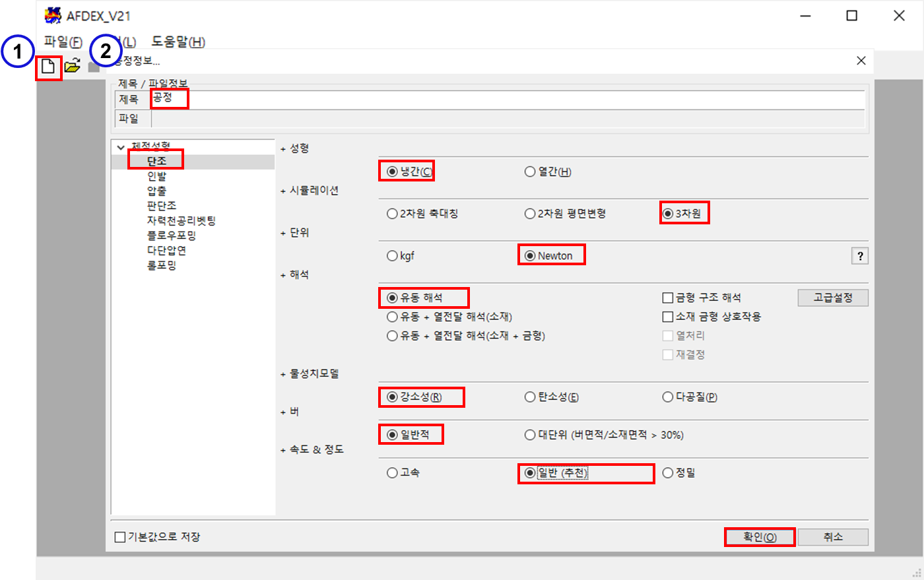Close the process information dialog
Image resolution: width=924 pixels, height=580 pixels.
pos(861,61)
